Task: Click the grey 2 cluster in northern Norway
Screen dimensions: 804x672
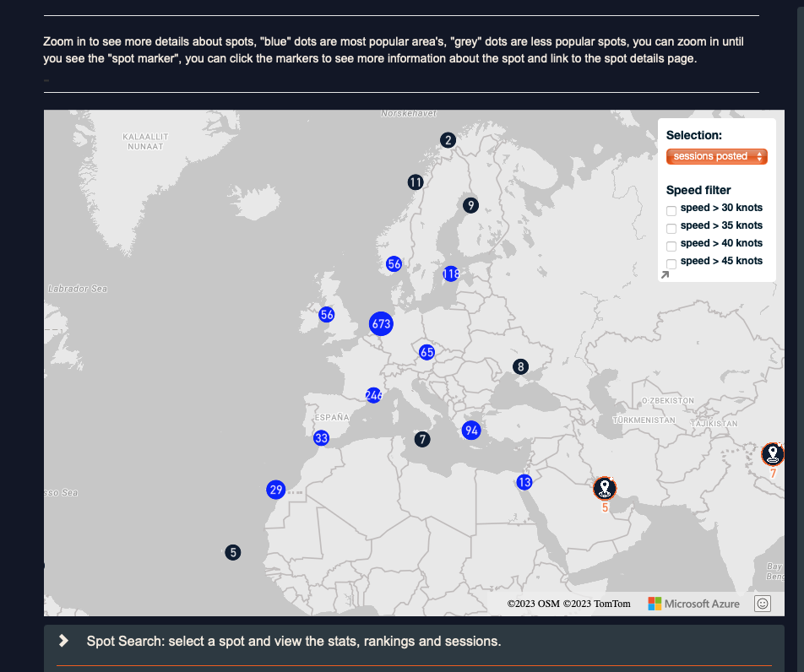Action: [448, 140]
